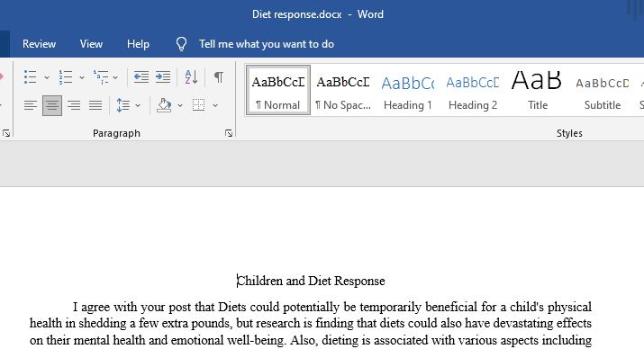The width and height of the screenshot is (644, 349).
Task: Align text right
Action: [74, 106]
